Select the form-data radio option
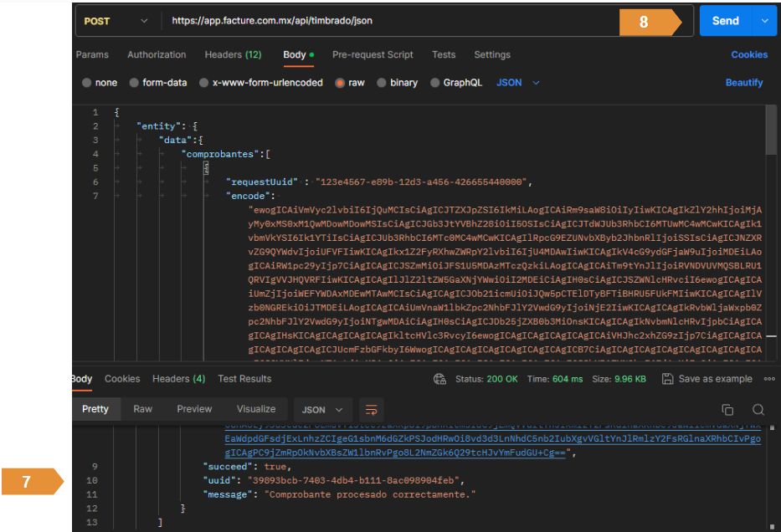Screen dimensions: 781x532 [134, 83]
